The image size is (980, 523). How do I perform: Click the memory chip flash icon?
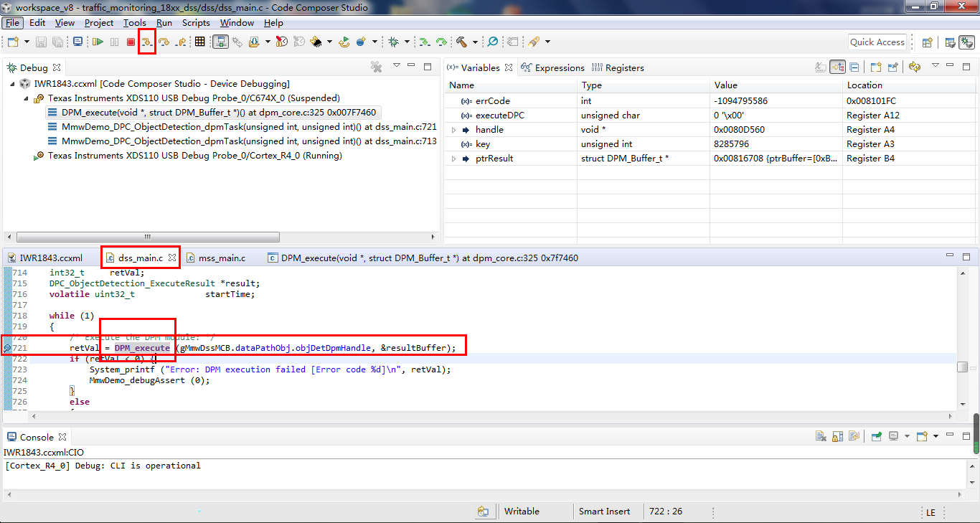pyautogui.click(x=316, y=42)
